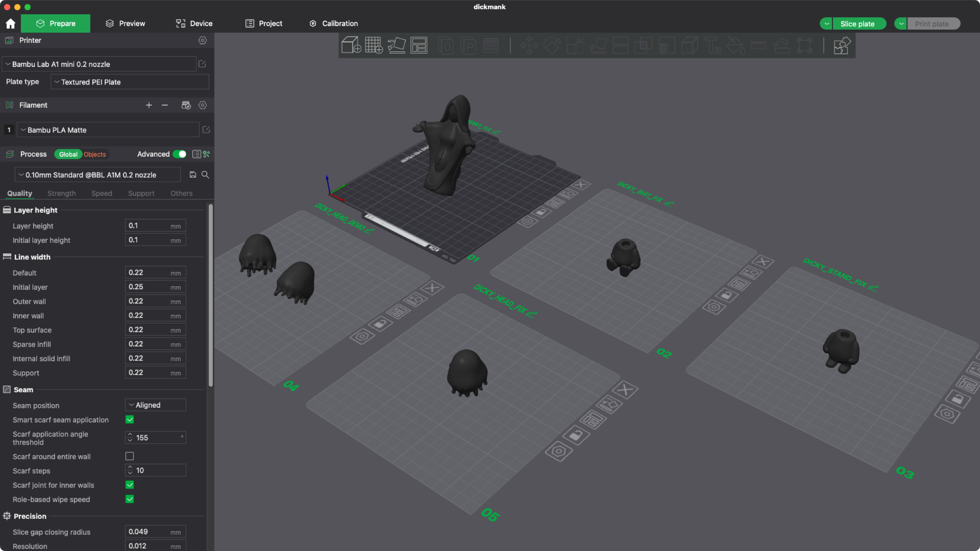Save the process preset with the disk icon

pyautogui.click(x=193, y=175)
